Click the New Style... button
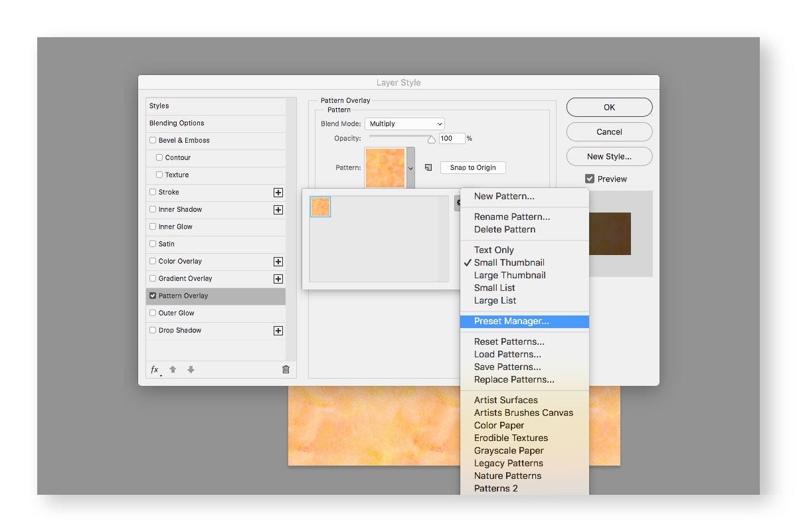This screenshot has height=532, width=797. coord(609,157)
